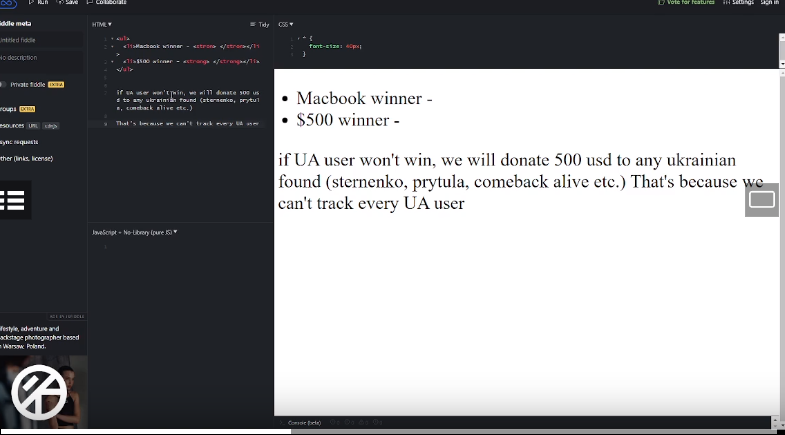Click the HTML code line 'That's because we can't track'
The width and height of the screenshot is (785, 435).
187,123
